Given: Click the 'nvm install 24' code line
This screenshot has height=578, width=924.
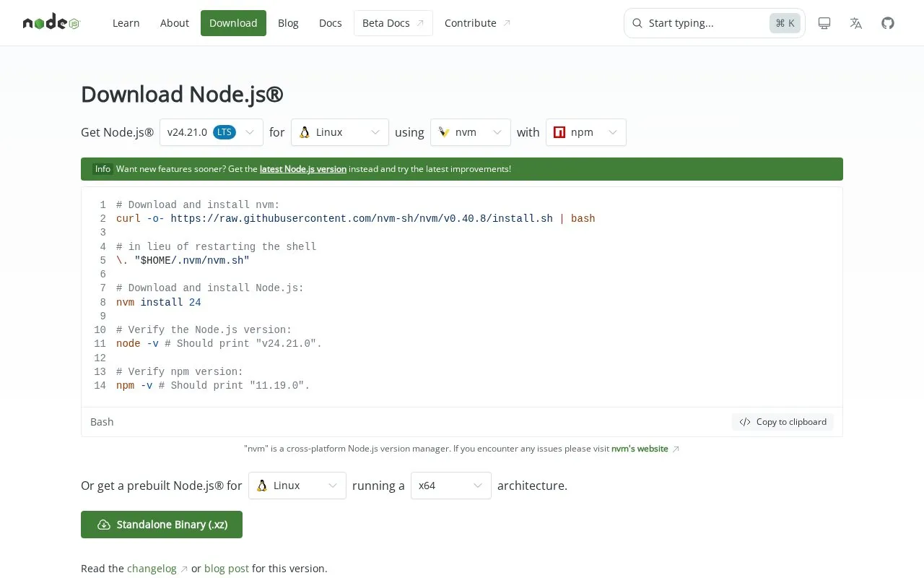Looking at the screenshot, I should click(159, 302).
